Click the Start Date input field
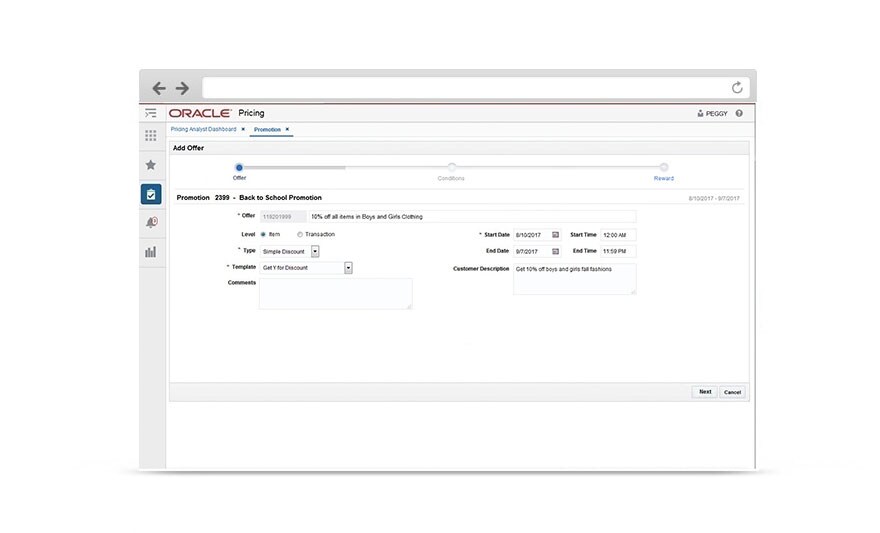This screenshot has width=880, height=533. pyautogui.click(x=531, y=235)
